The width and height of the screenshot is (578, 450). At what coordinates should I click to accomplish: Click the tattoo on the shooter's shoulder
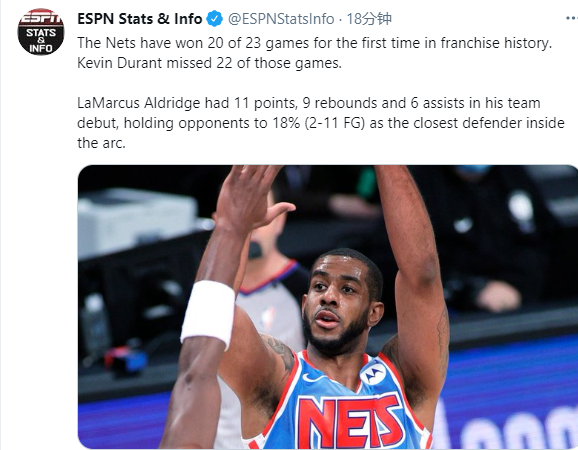tap(281, 351)
